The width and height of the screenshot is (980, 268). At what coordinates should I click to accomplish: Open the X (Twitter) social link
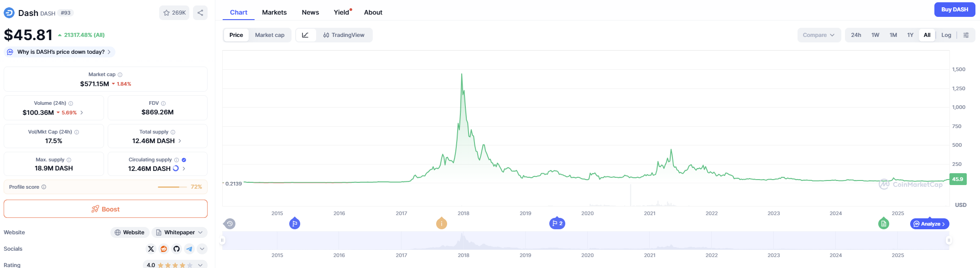(151, 249)
